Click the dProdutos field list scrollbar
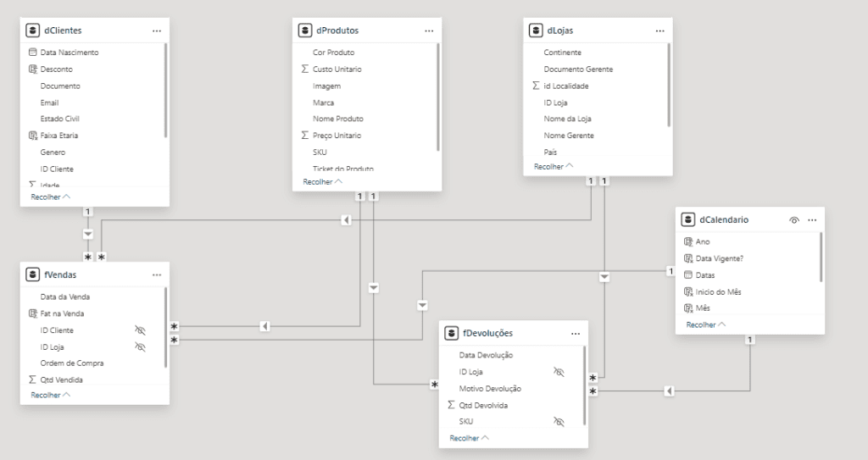Screen dimensions: 868x460 tap(438, 97)
